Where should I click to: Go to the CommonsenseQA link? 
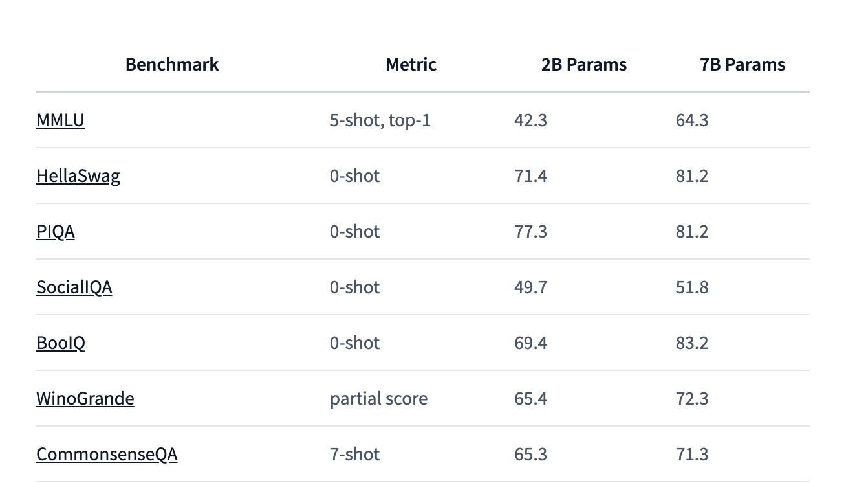[x=107, y=455]
